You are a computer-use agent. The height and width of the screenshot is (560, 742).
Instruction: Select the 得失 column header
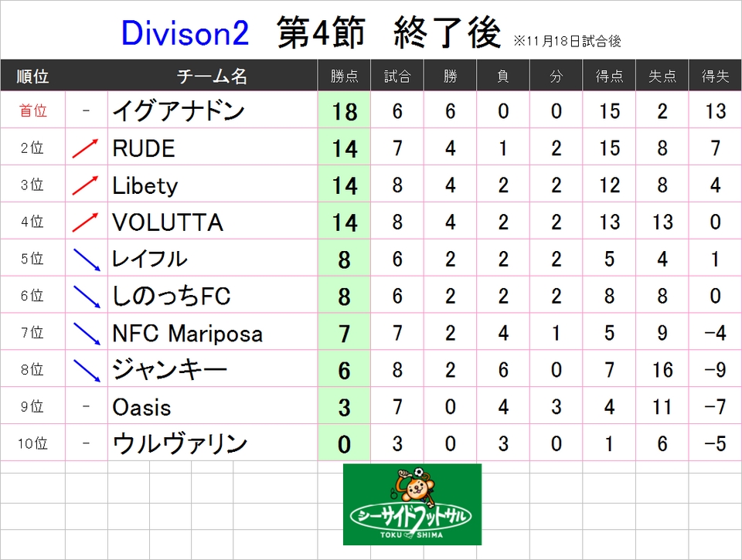tap(715, 76)
